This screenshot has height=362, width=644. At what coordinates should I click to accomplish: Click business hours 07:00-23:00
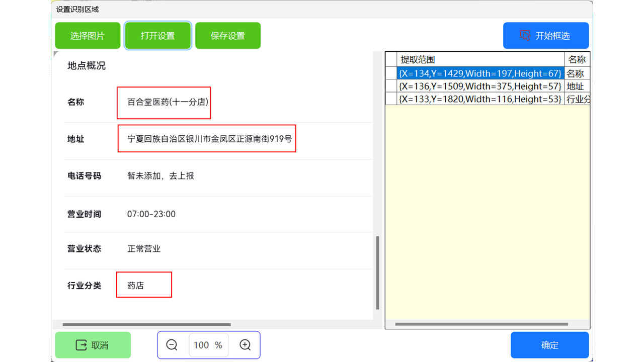click(x=151, y=214)
